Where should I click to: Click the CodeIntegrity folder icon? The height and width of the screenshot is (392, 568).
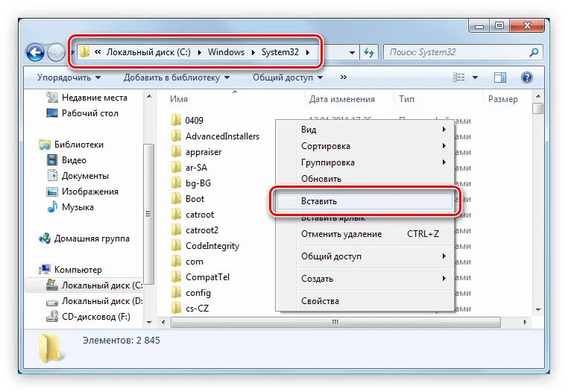point(176,246)
